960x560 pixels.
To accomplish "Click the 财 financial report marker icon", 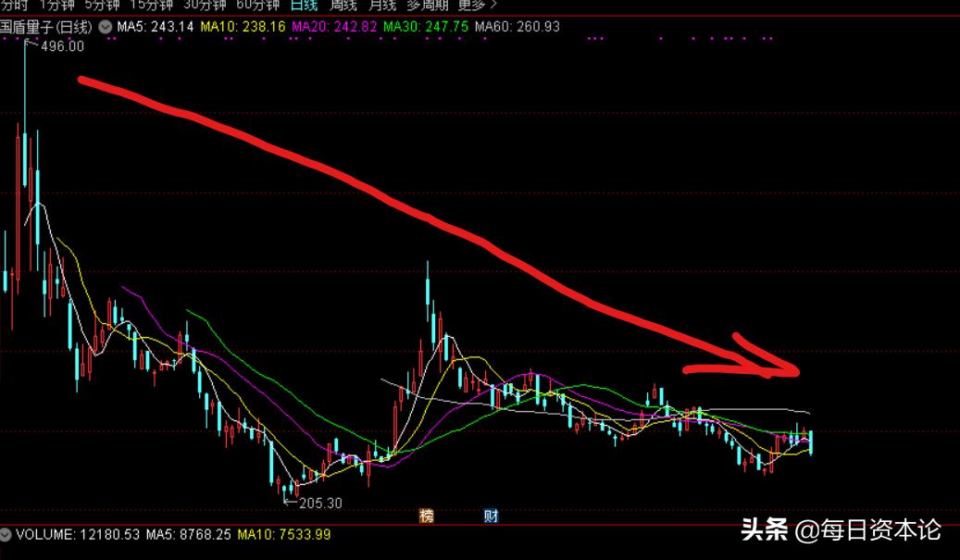I will click(x=491, y=516).
